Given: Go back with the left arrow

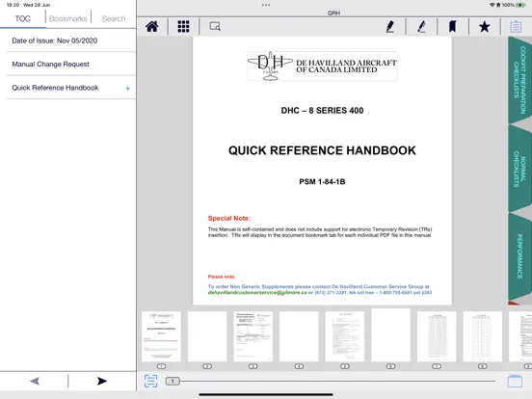Looking at the screenshot, I should click(x=35, y=381).
